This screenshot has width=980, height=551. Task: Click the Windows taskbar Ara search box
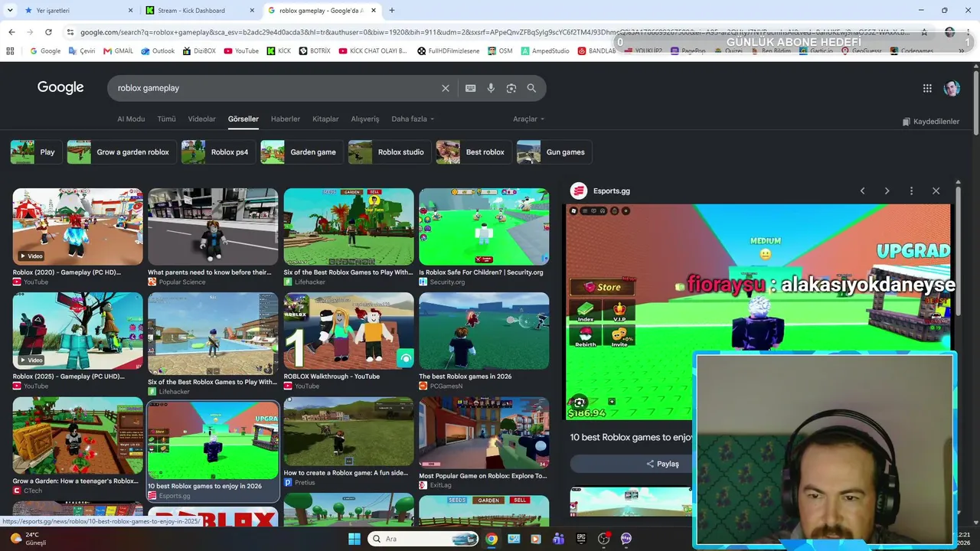423,539
